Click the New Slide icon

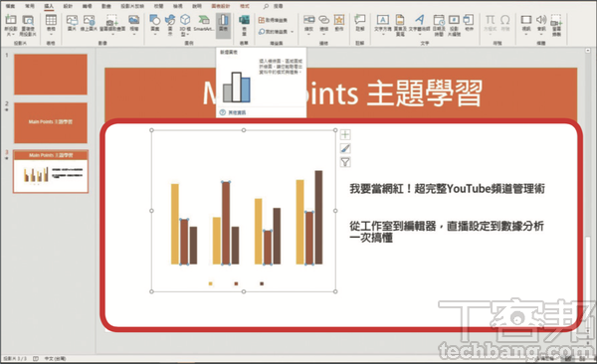(11, 20)
